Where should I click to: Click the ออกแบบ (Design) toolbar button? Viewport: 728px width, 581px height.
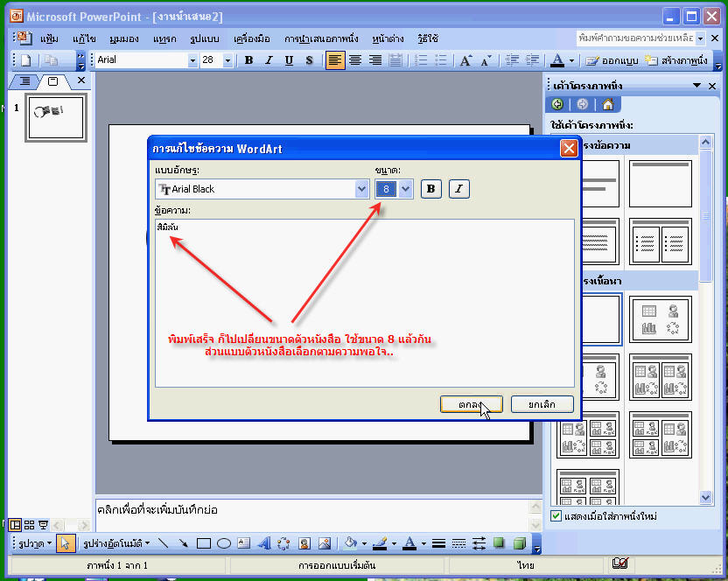click(612, 60)
